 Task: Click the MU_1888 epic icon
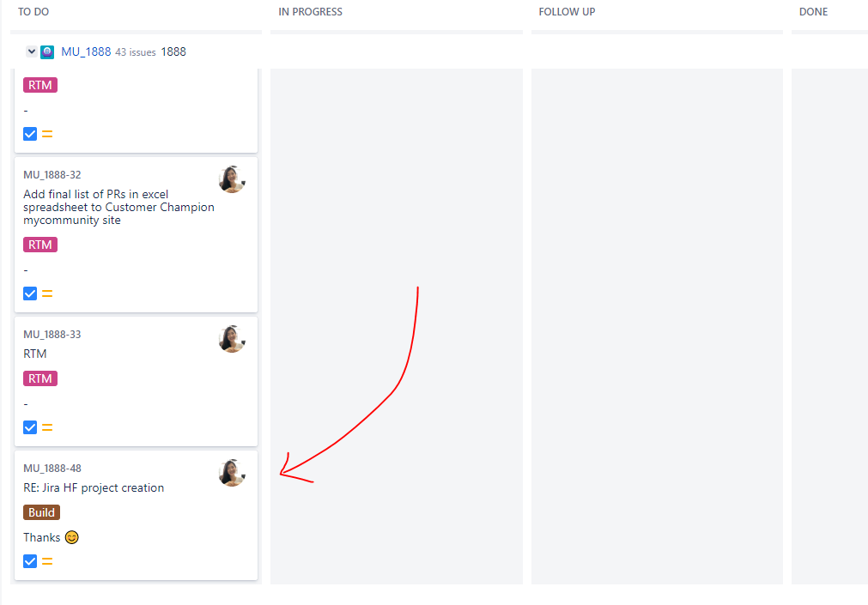47,52
